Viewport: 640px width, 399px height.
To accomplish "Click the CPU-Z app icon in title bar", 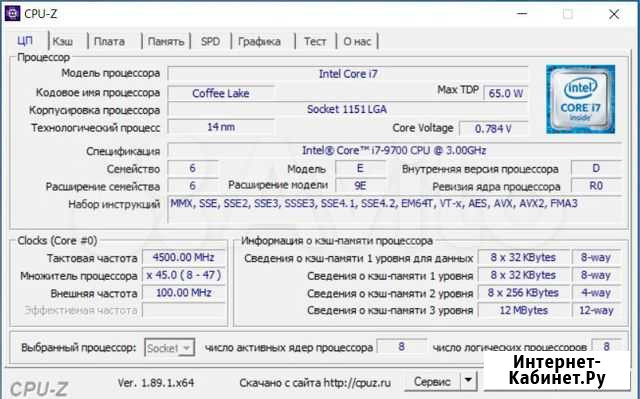I will point(12,13).
